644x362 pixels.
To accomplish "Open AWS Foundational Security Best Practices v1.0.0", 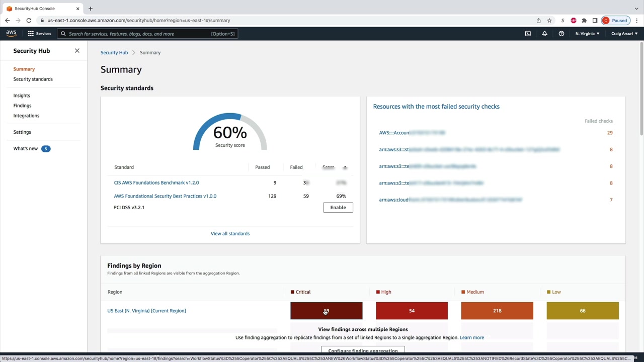I will tap(165, 196).
